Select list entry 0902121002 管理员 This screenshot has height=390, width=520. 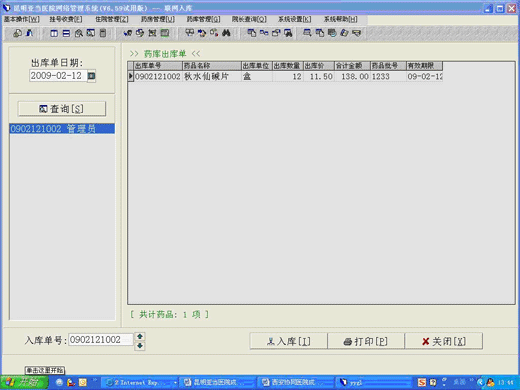tap(62, 129)
